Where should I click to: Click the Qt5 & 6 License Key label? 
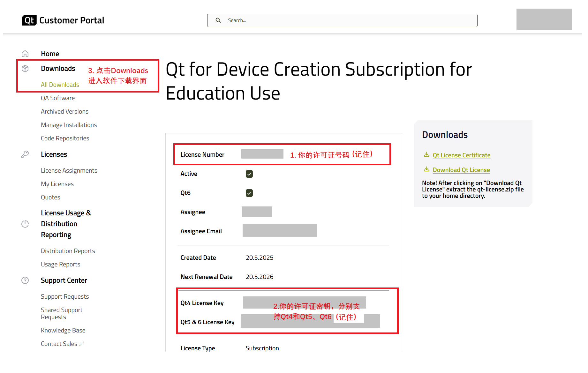207,322
